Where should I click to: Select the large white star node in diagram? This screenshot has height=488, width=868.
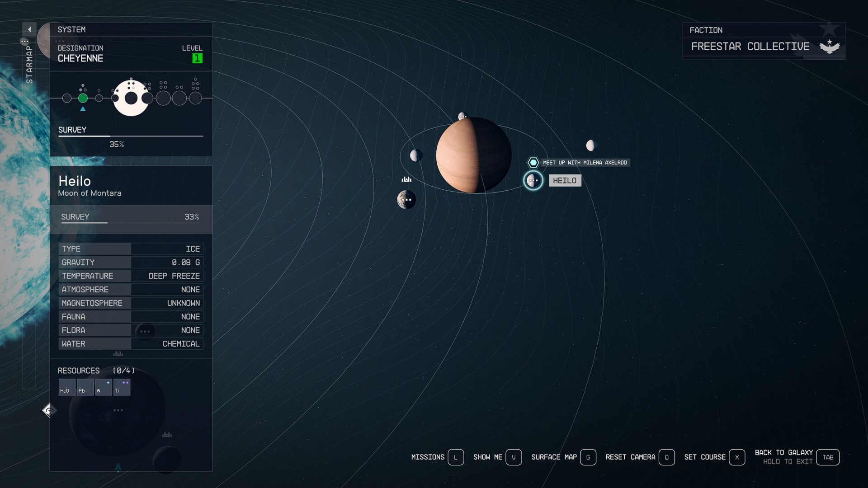pyautogui.click(x=131, y=98)
